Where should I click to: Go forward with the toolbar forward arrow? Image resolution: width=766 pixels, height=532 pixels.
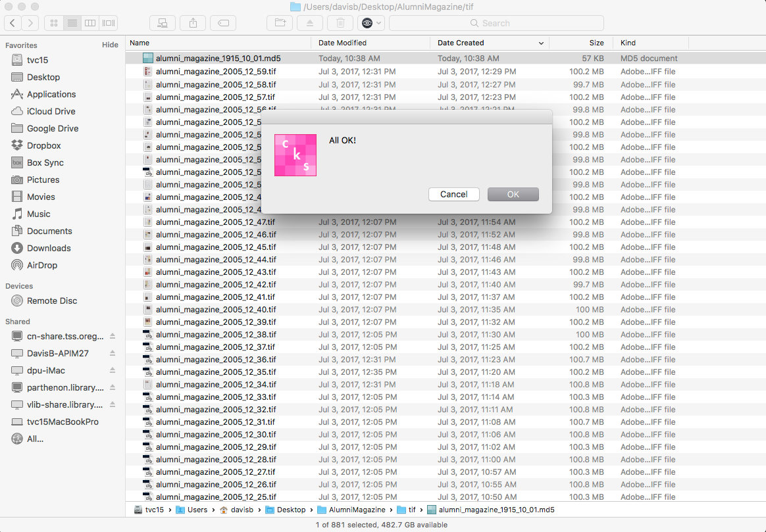[30, 23]
